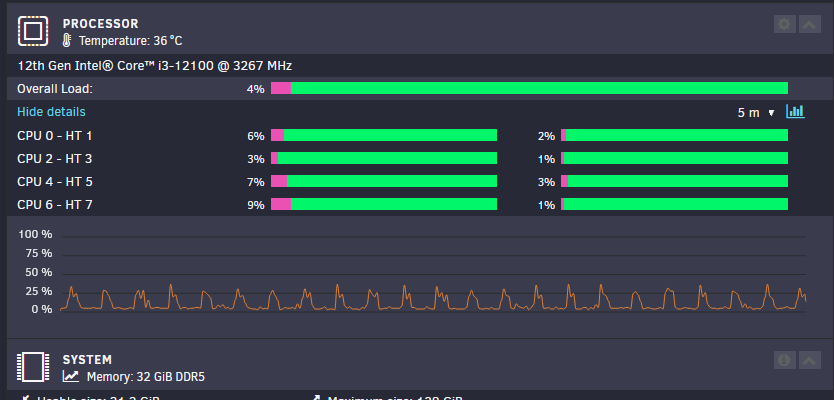
Task: Click the System memory chip icon
Action: click(x=33, y=367)
